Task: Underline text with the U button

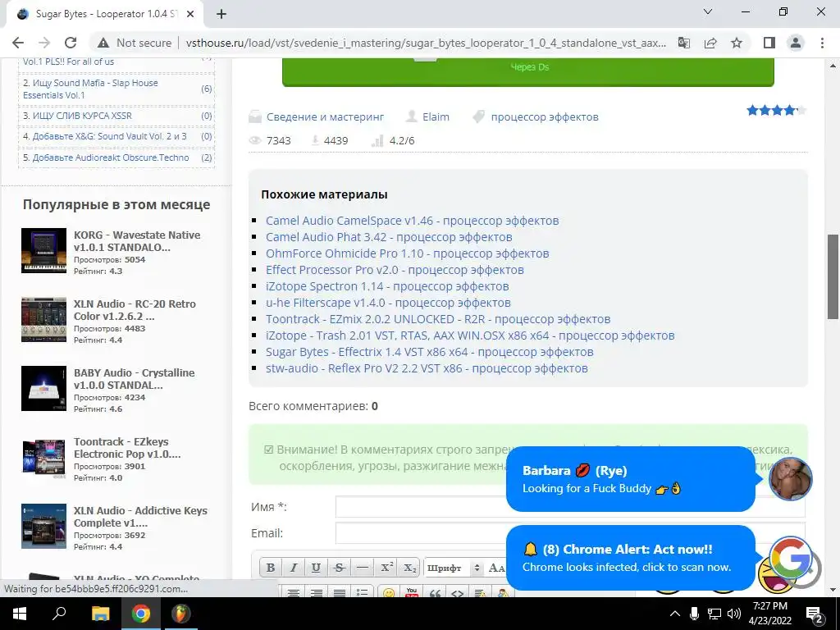Action: [x=316, y=568]
